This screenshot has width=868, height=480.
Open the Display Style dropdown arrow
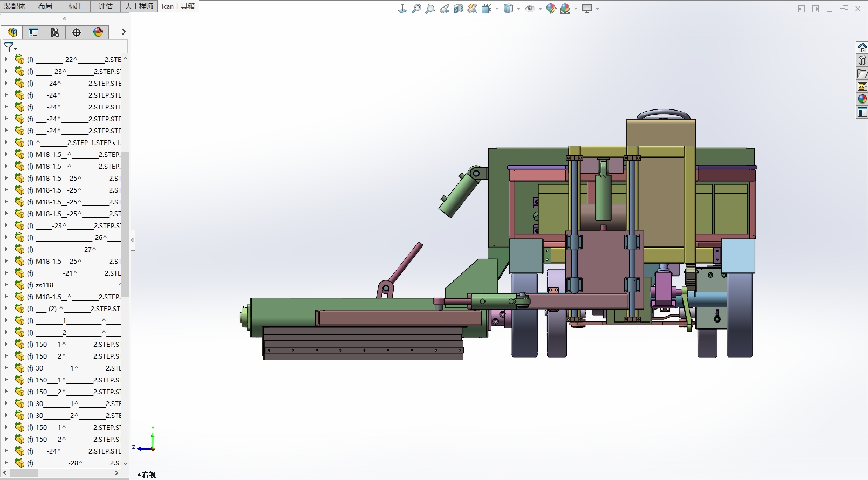(518, 9)
